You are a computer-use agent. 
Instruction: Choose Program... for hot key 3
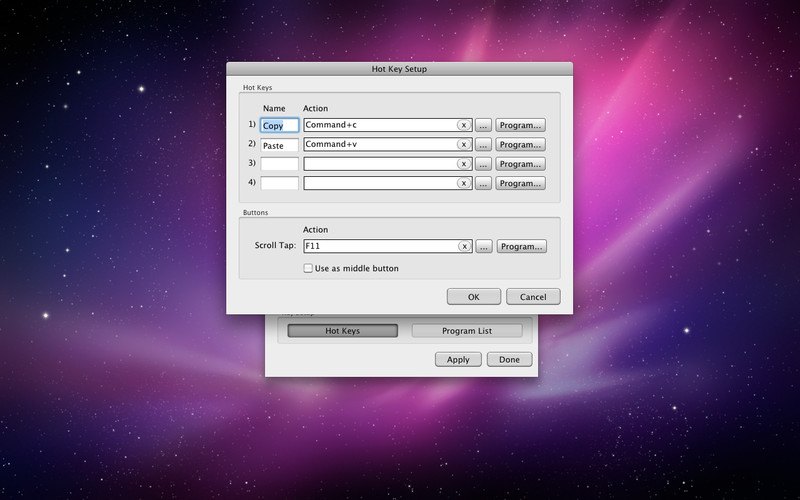(x=520, y=164)
